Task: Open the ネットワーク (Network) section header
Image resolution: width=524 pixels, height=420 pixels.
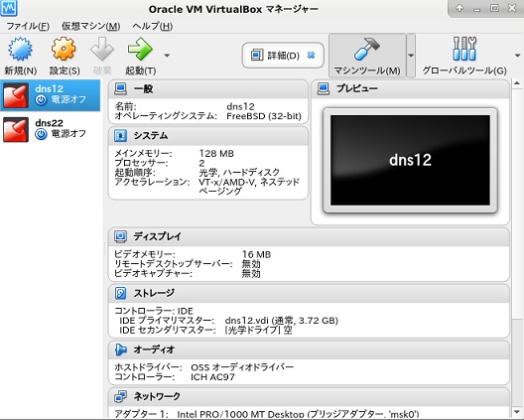Action: 309,396
